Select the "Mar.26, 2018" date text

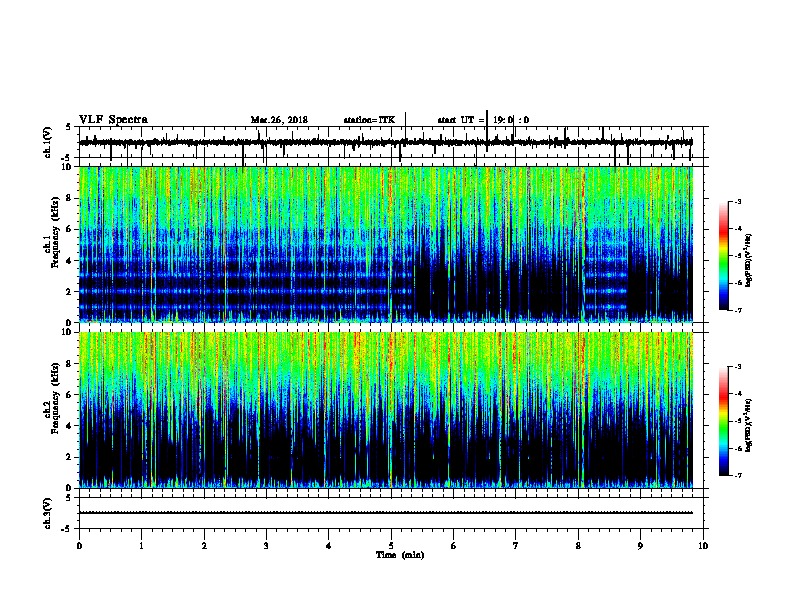coord(279,120)
